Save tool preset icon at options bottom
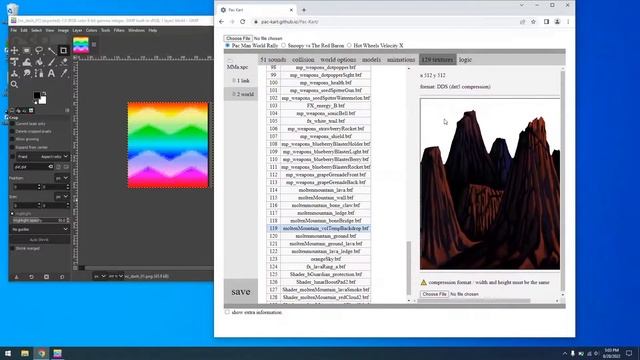 tap(16, 277)
